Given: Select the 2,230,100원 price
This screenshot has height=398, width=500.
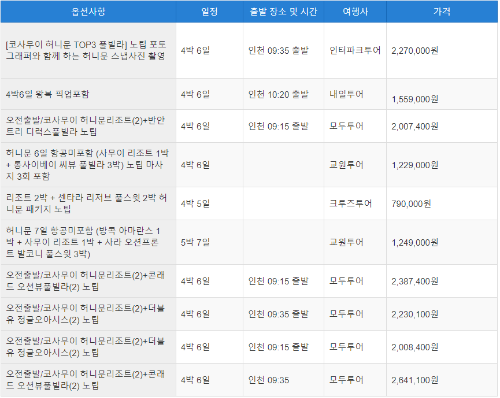Looking at the screenshot, I should coord(415,314).
